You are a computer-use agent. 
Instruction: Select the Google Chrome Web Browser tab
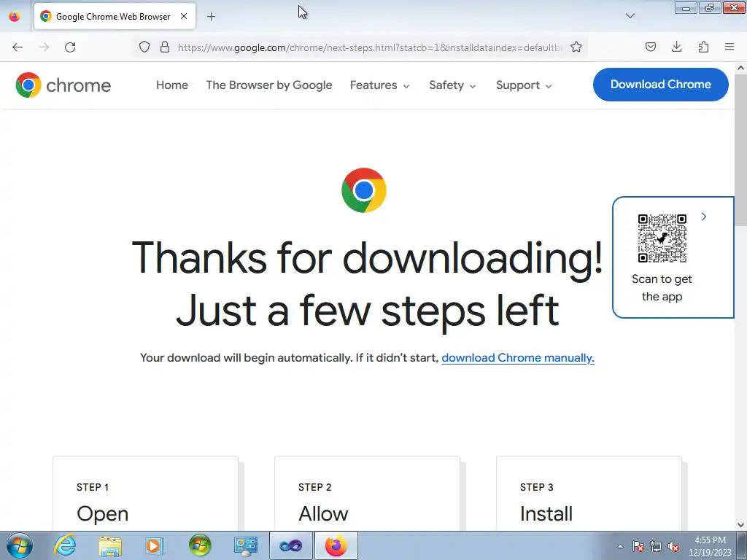pos(113,16)
